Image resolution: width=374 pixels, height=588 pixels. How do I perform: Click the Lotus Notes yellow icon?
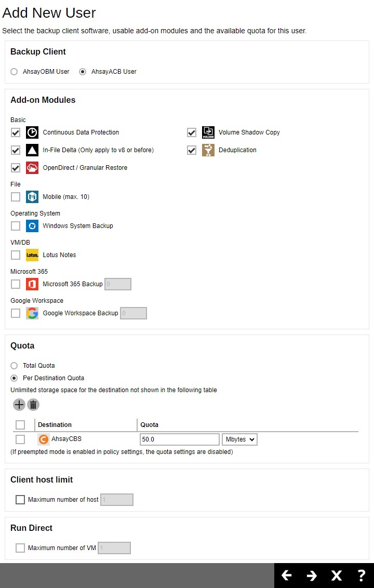click(x=32, y=255)
